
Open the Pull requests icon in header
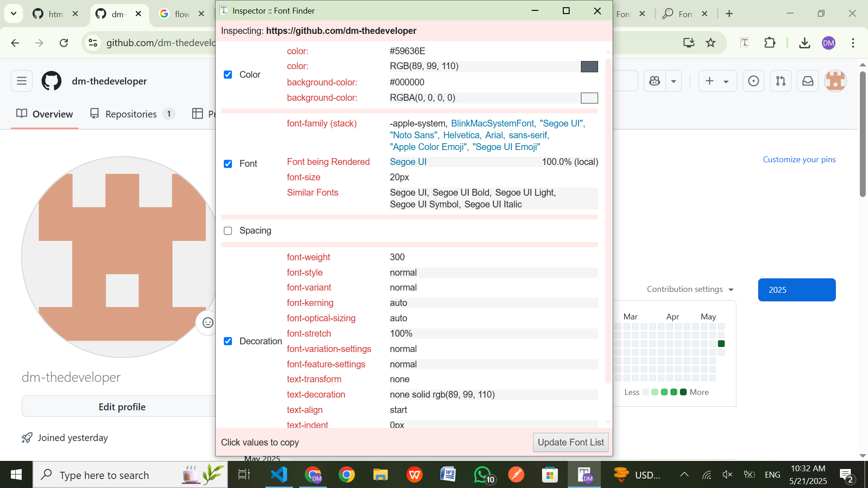[x=781, y=81]
